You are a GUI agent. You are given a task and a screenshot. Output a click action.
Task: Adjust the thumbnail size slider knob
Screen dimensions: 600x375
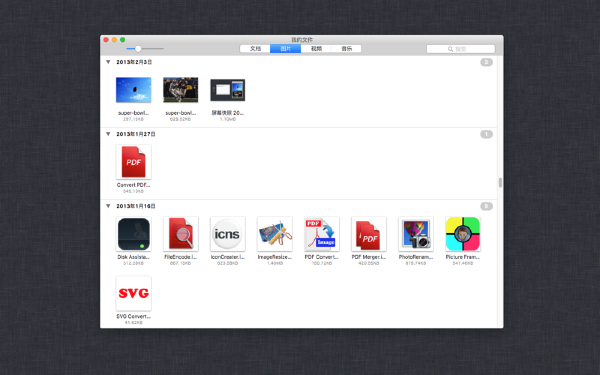click(138, 49)
